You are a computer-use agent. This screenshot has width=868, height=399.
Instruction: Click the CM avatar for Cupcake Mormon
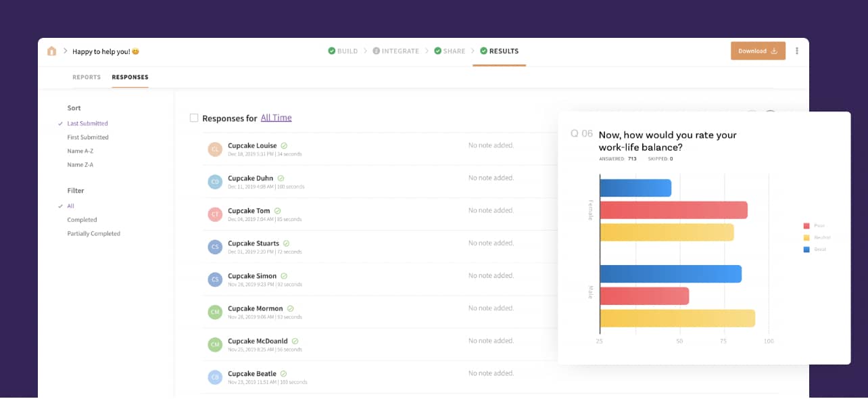(x=215, y=312)
